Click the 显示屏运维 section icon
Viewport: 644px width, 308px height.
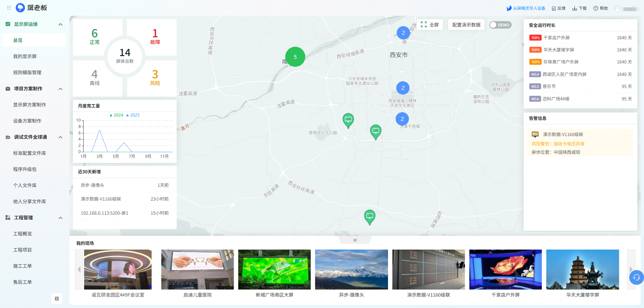tap(8, 24)
